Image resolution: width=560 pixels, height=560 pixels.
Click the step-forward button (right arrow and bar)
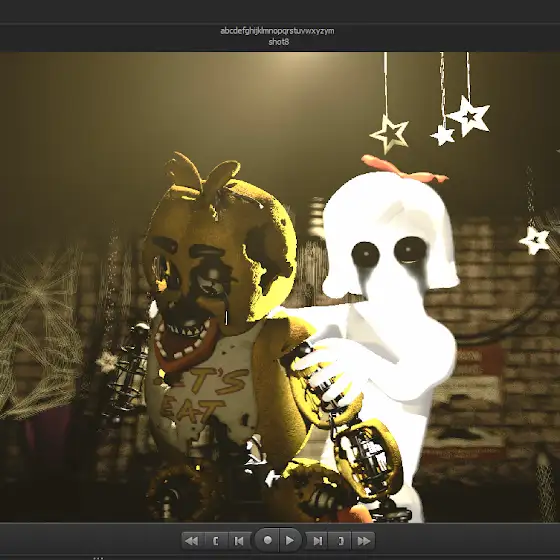[318, 541]
